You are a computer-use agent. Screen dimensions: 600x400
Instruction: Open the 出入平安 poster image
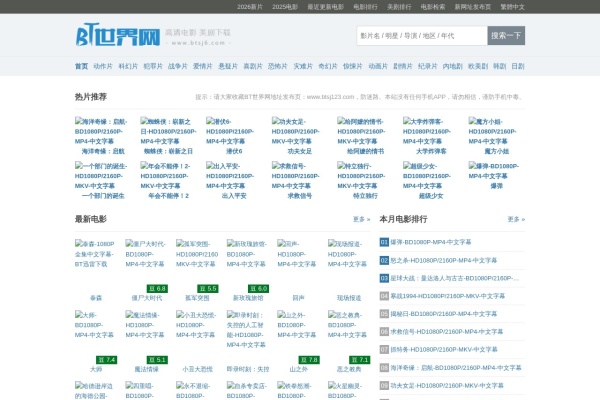(230, 176)
